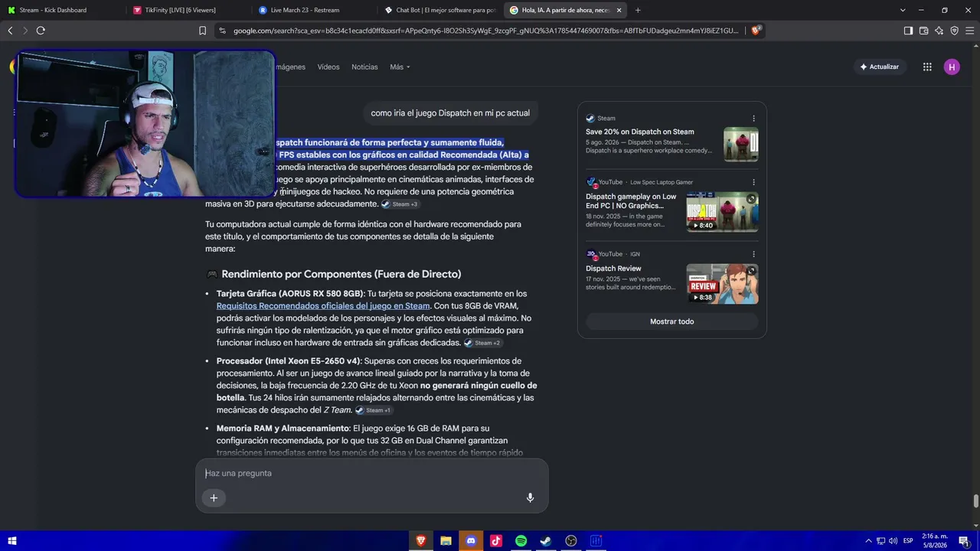
Task: Focus the 'Haz una pregunta' input field
Action: pos(372,473)
